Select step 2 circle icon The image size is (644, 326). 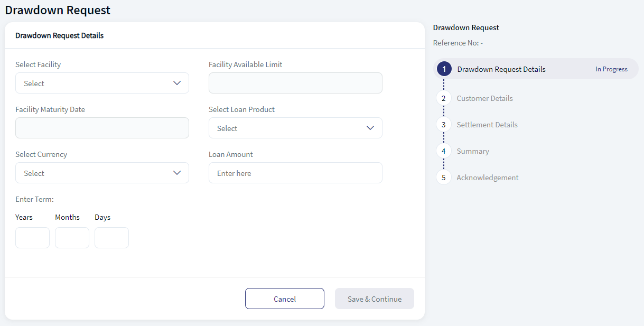(x=444, y=98)
